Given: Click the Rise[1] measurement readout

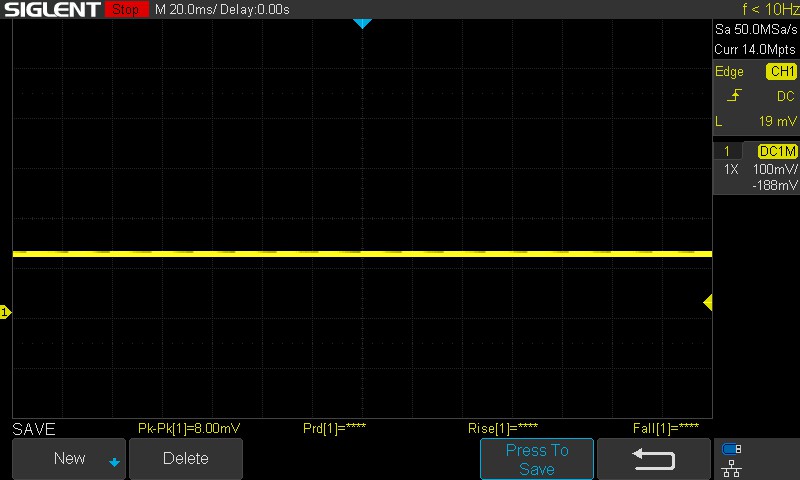Looking at the screenshot, I should tap(503, 428).
